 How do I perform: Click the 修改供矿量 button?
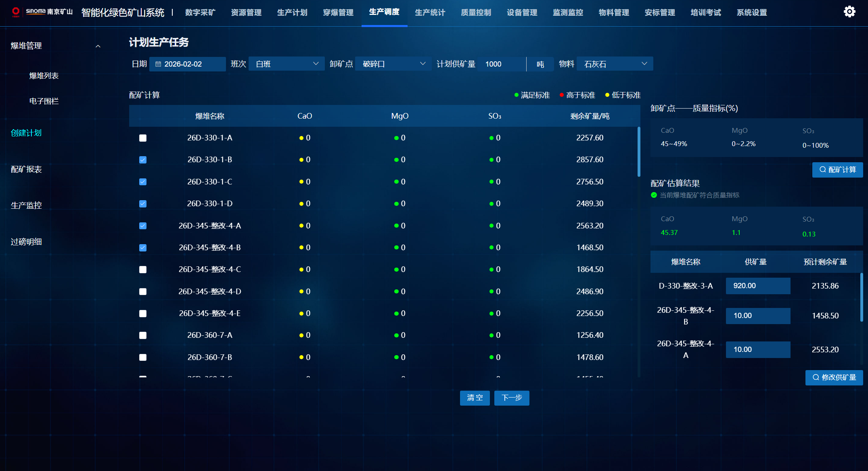coord(834,377)
